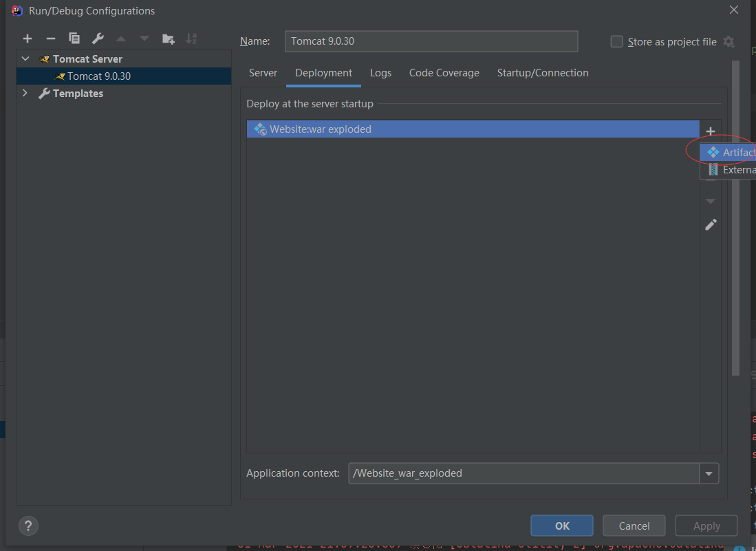Open the Code Coverage tab
Image resolution: width=756 pixels, height=551 pixels.
pyautogui.click(x=444, y=72)
